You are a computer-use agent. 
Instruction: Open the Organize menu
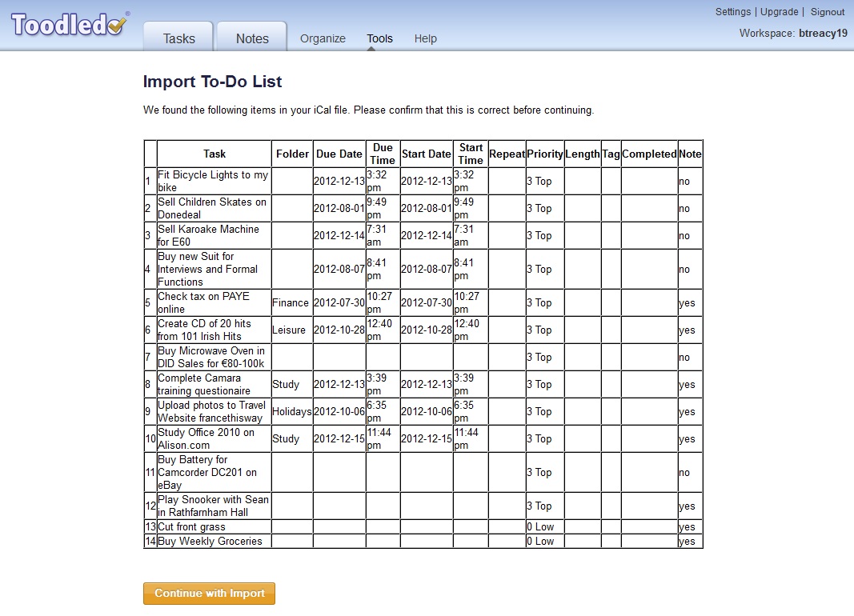[x=323, y=38]
